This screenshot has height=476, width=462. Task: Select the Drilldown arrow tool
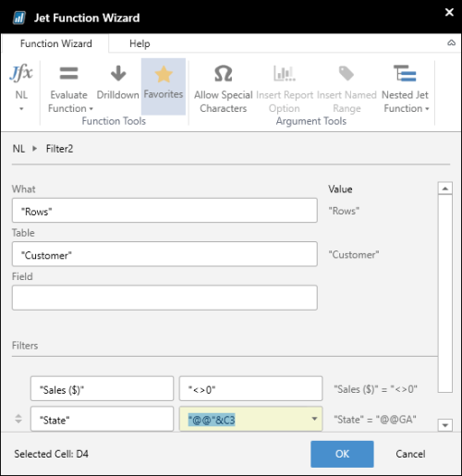pos(118,73)
